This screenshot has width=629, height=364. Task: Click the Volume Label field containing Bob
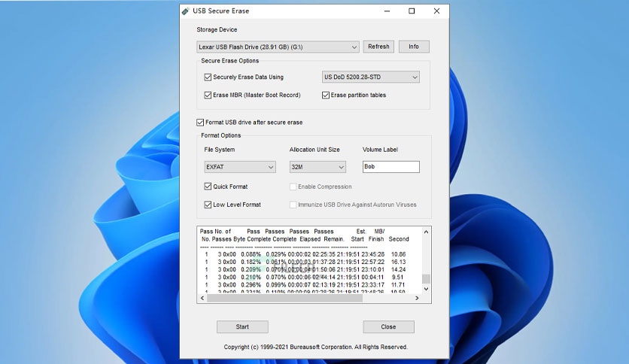click(x=390, y=167)
